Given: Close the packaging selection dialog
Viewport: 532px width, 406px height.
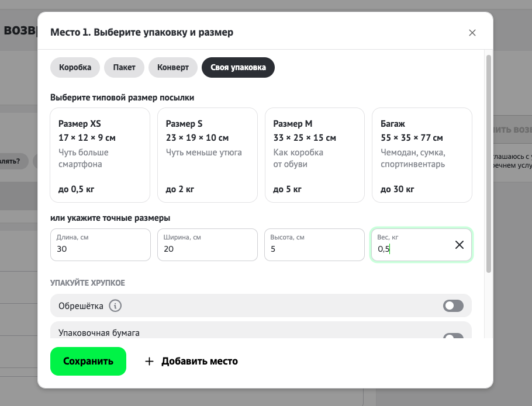Looking at the screenshot, I should tap(472, 33).
